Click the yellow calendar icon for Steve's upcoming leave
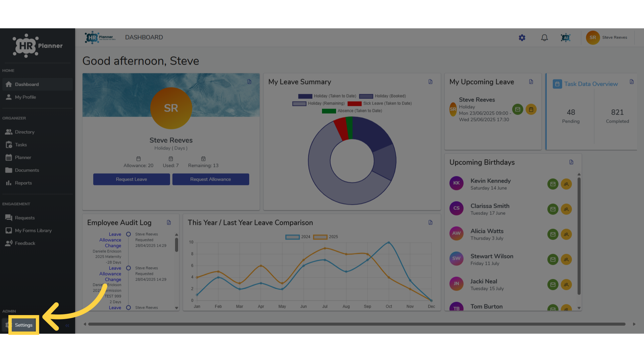The height and width of the screenshot is (362, 644). pyautogui.click(x=531, y=109)
